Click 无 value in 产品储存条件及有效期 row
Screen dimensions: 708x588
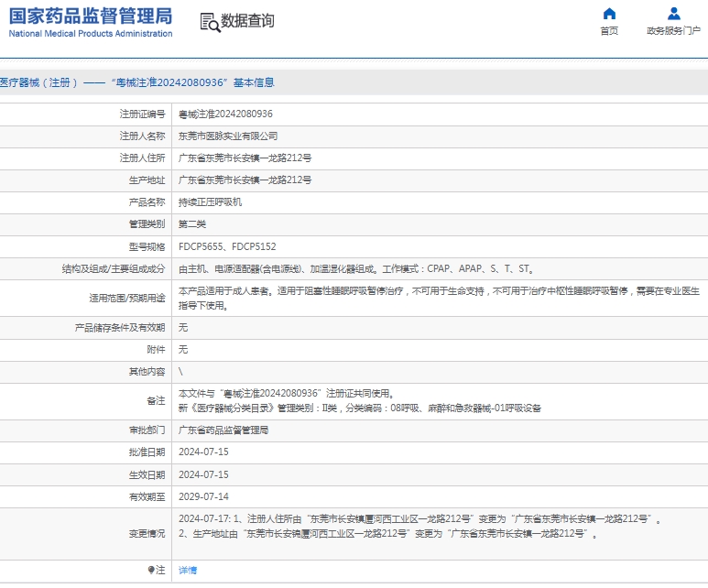183,327
